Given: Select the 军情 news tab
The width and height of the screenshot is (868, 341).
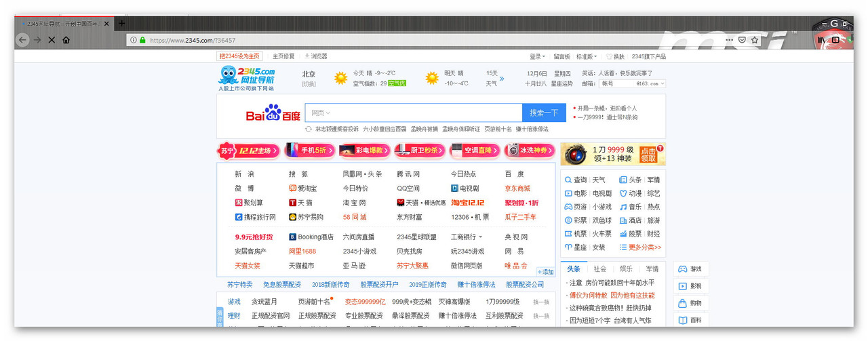Looking at the screenshot, I should (652, 269).
